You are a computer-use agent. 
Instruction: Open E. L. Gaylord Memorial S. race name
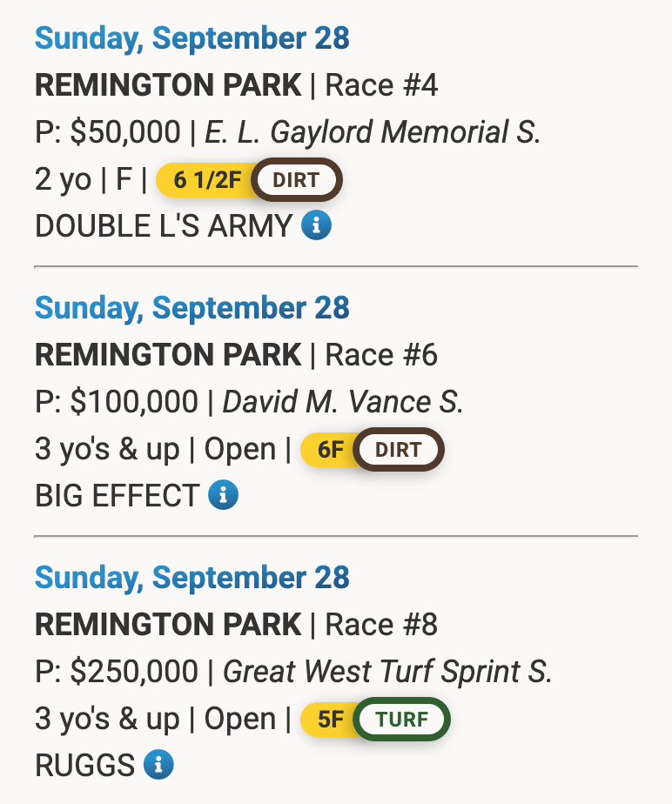click(x=373, y=133)
